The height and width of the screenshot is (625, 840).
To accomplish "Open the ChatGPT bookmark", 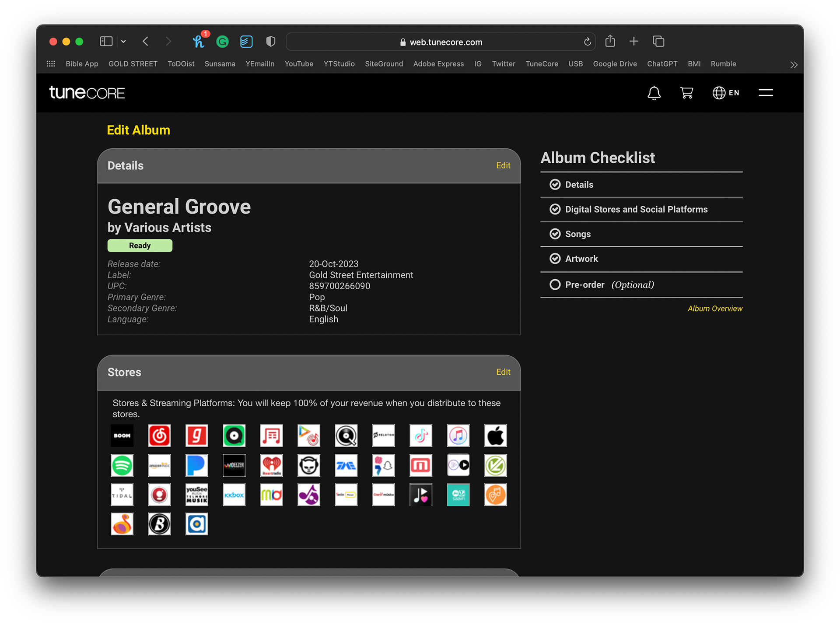I will coord(662,64).
